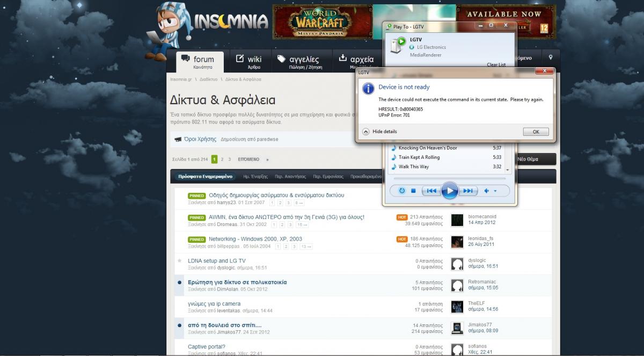Open the από τη δουλειά στο σπίτι topic
644x356 pixels.
[225, 325]
